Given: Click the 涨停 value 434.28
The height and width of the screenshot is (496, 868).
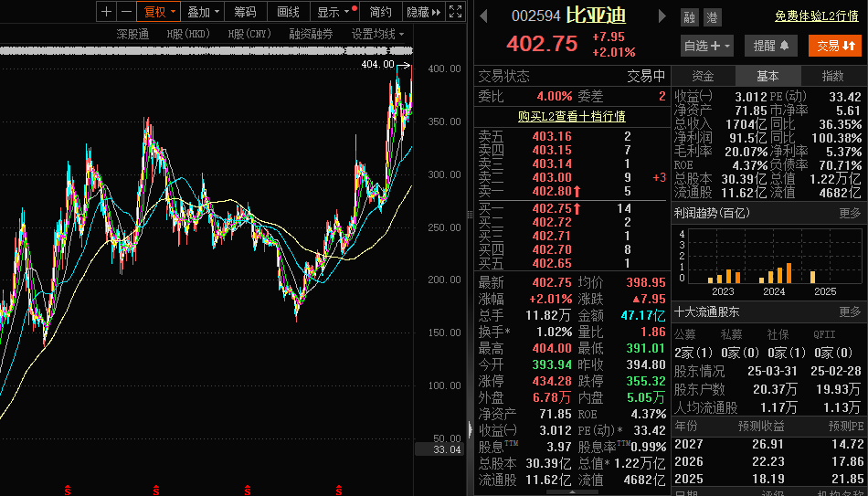Looking at the screenshot, I should [552, 381].
